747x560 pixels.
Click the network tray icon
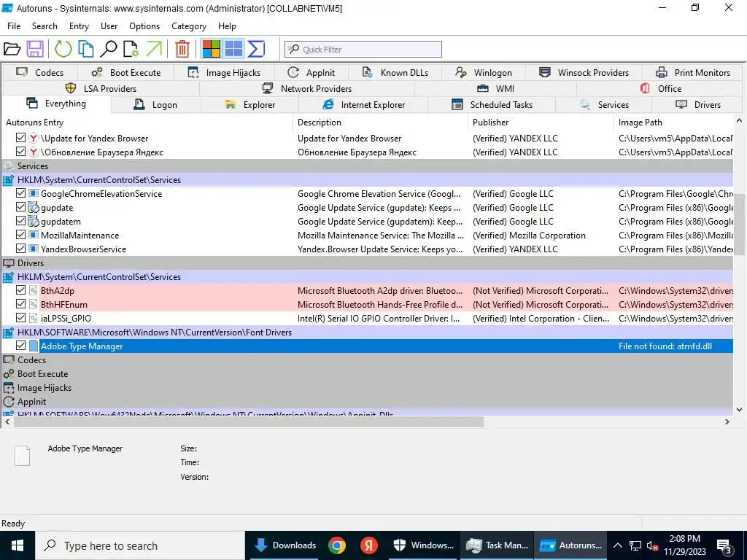pyautogui.click(x=635, y=546)
